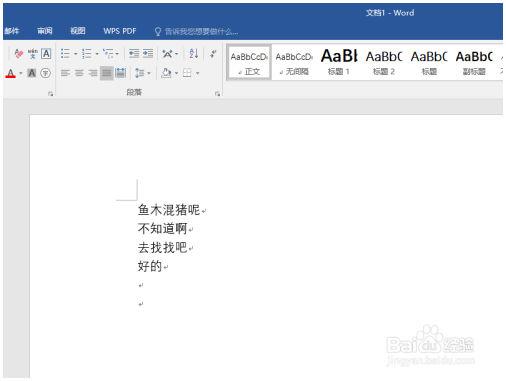Apply the 标题 1 heading style

(339, 62)
